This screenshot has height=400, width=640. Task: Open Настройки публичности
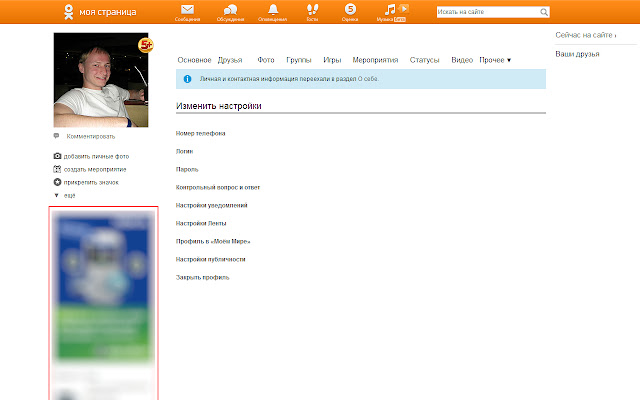210,259
